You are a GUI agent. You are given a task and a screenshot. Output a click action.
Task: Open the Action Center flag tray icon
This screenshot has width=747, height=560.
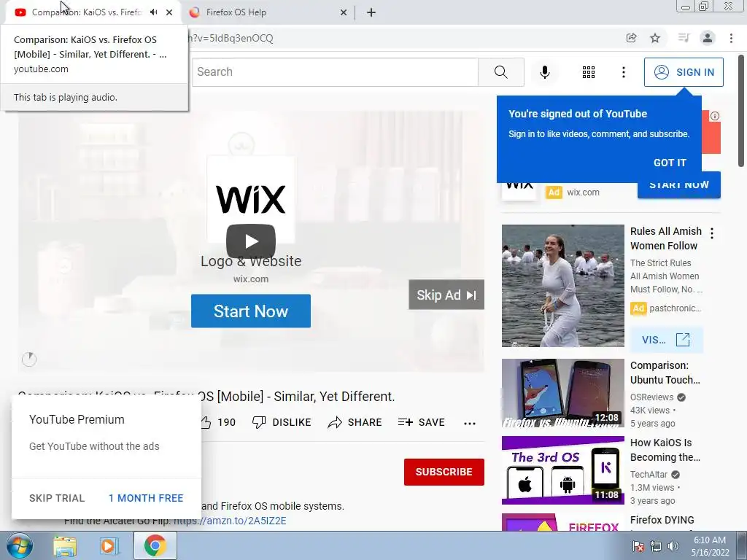[638, 546]
